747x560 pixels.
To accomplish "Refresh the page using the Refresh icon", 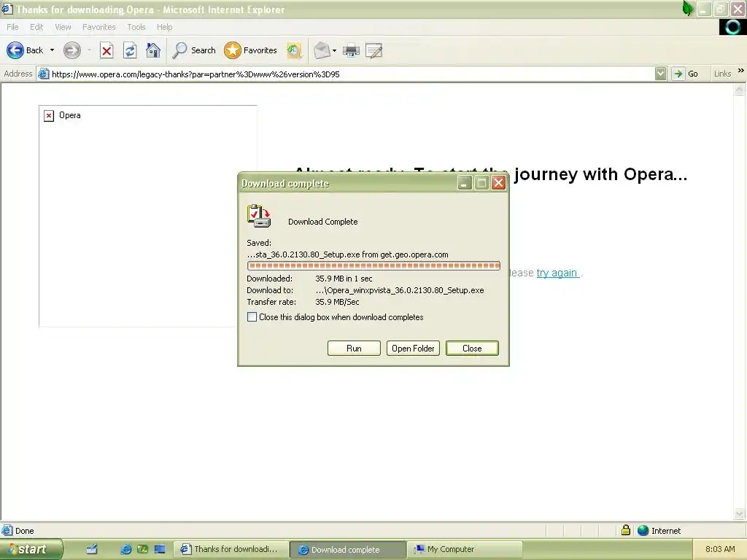I will [130, 50].
